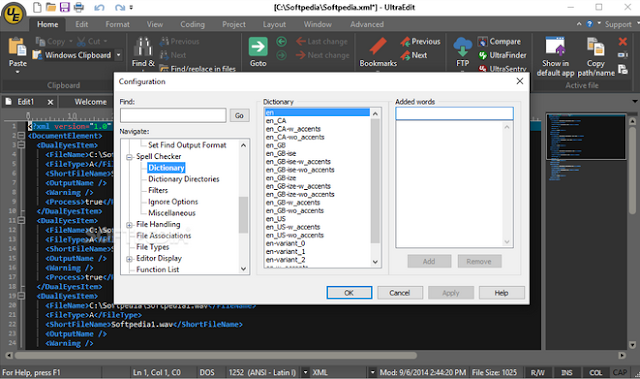Switch to the Format ribbon tab

click(x=117, y=24)
